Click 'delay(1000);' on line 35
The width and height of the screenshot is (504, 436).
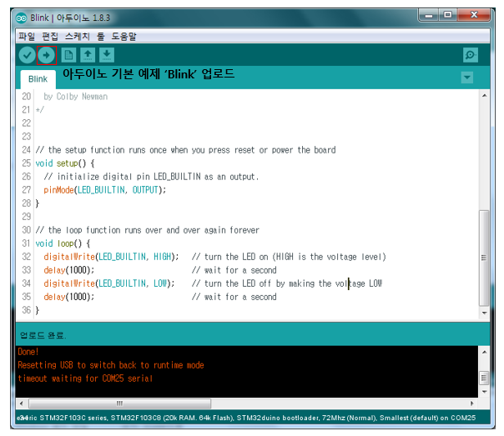(69, 297)
